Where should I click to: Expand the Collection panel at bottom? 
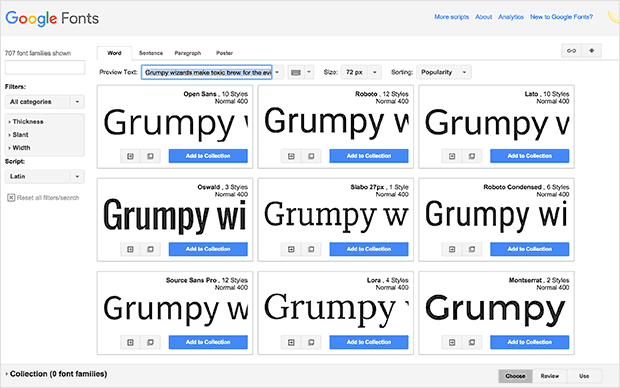(57, 374)
